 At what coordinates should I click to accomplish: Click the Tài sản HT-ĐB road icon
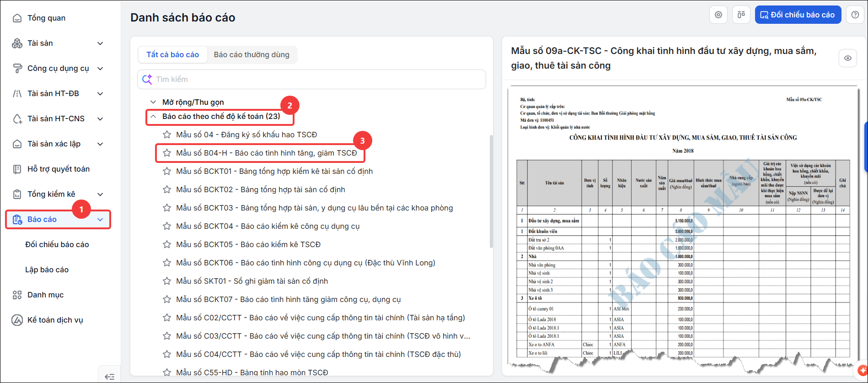coord(17,93)
